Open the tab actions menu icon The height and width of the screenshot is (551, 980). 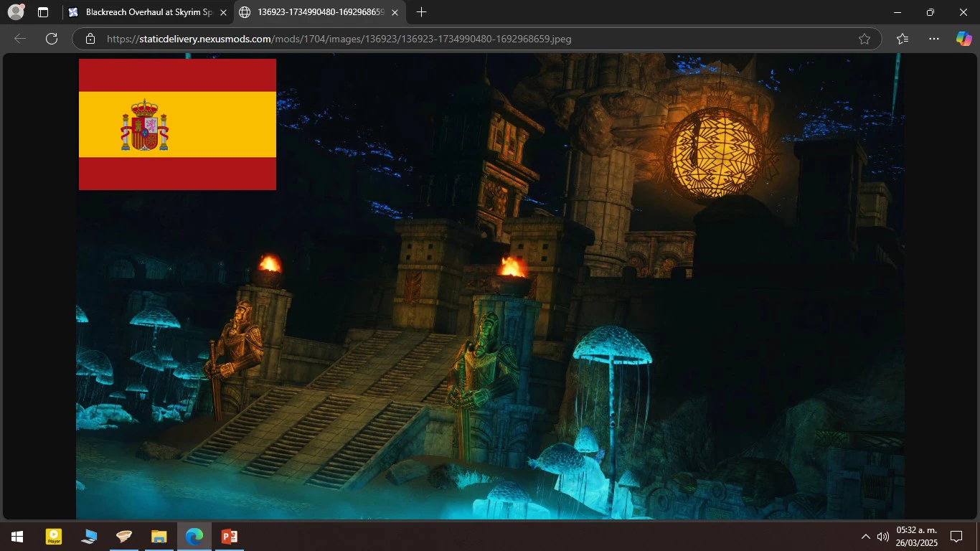click(43, 12)
